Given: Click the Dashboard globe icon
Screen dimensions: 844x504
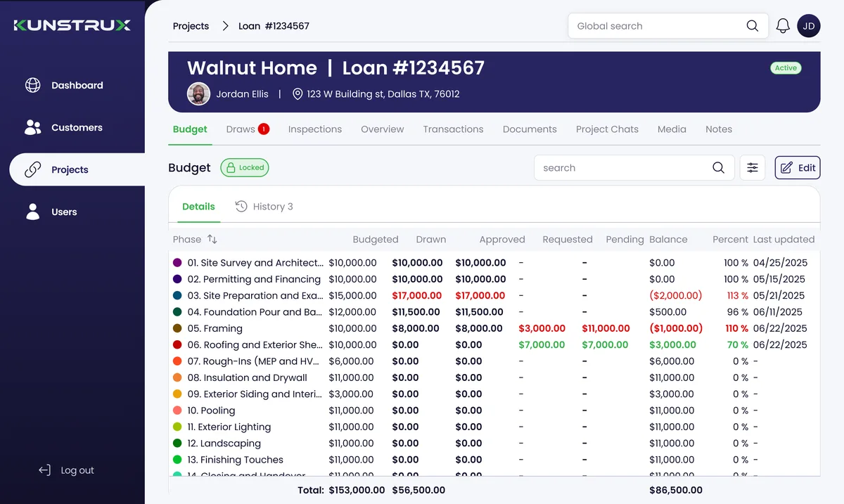Looking at the screenshot, I should click(x=33, y=85).
